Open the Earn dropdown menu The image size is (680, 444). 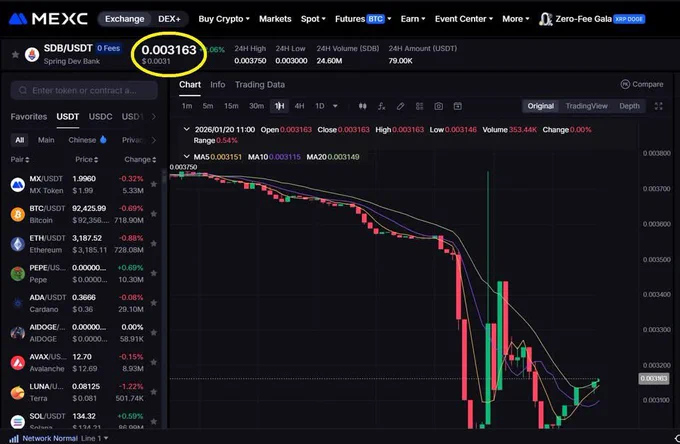click(x=413, y=19)
